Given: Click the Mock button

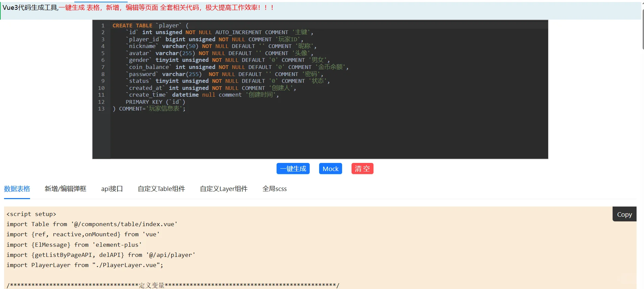Looking at the screenshot, I should tap(330, 169).
